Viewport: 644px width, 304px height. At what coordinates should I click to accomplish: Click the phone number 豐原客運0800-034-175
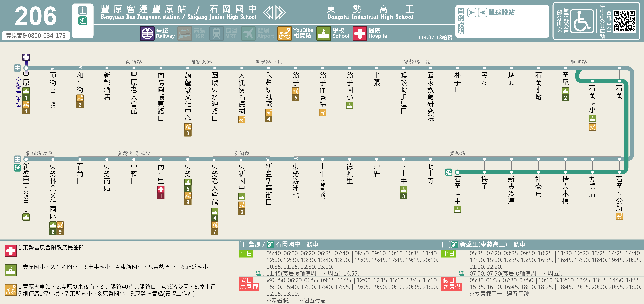[x=36, y=36]
